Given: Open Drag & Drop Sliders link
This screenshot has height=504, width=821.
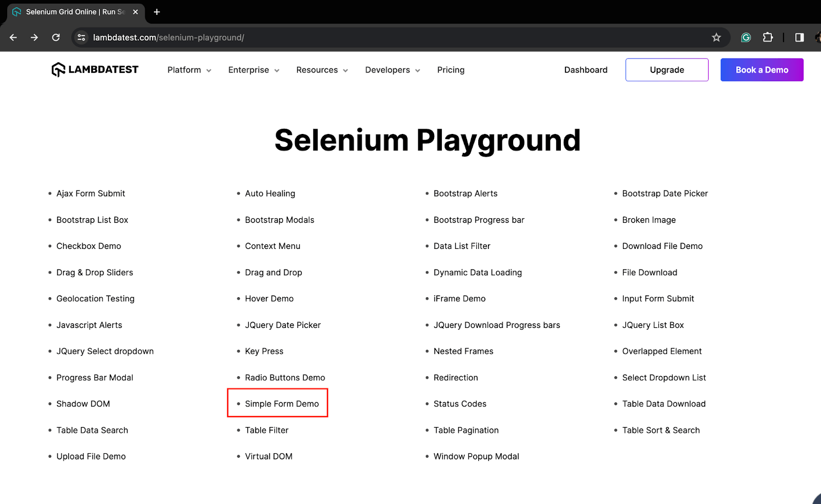Looking at the screenshot, I should [95, 273].
